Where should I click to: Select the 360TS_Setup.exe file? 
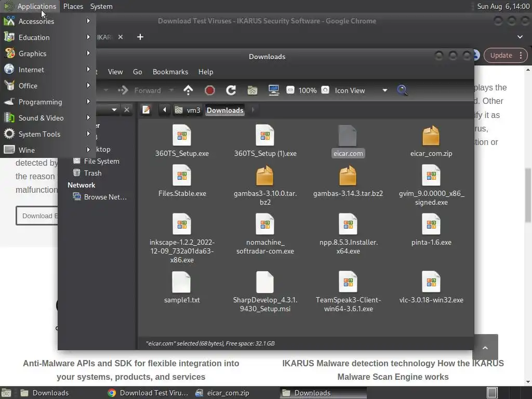tap(182, 141)
